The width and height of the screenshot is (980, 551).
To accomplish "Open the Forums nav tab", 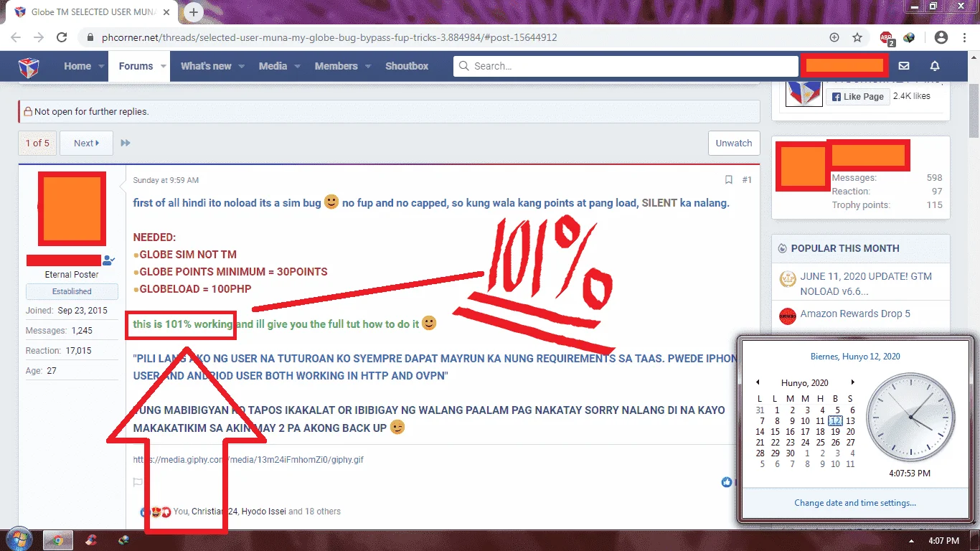I will click(136, 66).
